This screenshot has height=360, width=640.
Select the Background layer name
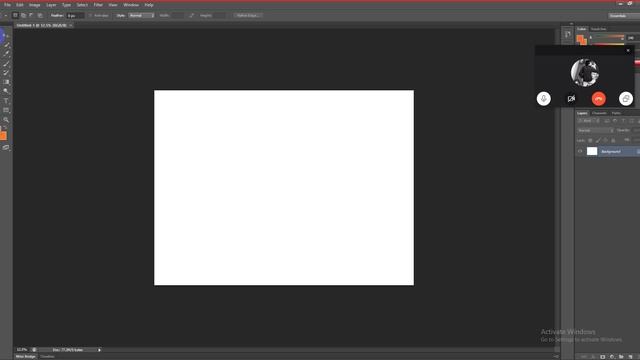tap(611, 151)
